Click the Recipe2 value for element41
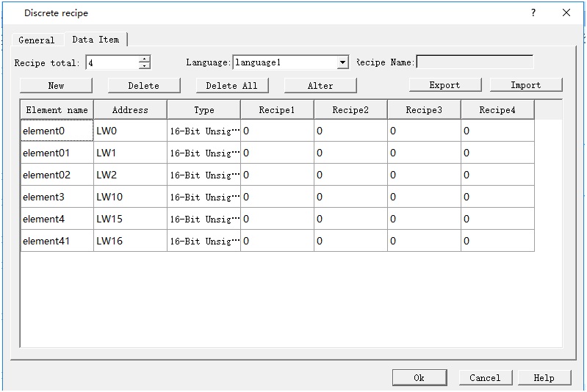 click(350, 241)
